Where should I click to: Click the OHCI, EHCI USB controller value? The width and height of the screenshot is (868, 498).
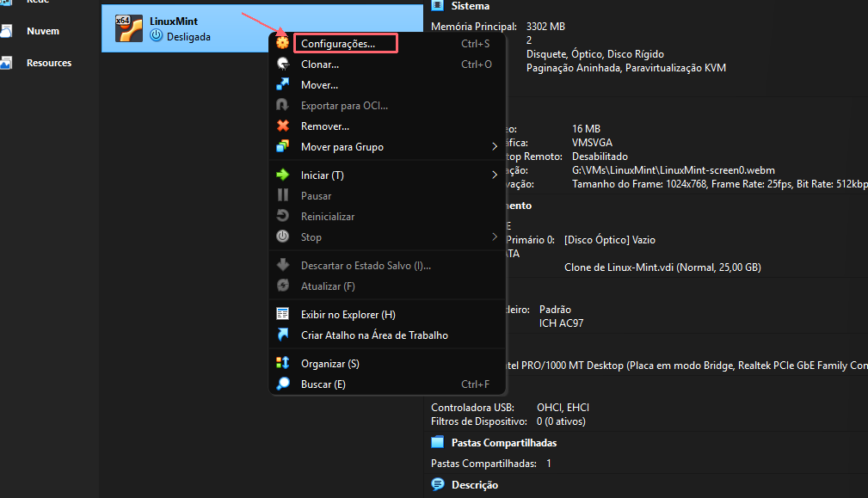[x=563, y=407]
